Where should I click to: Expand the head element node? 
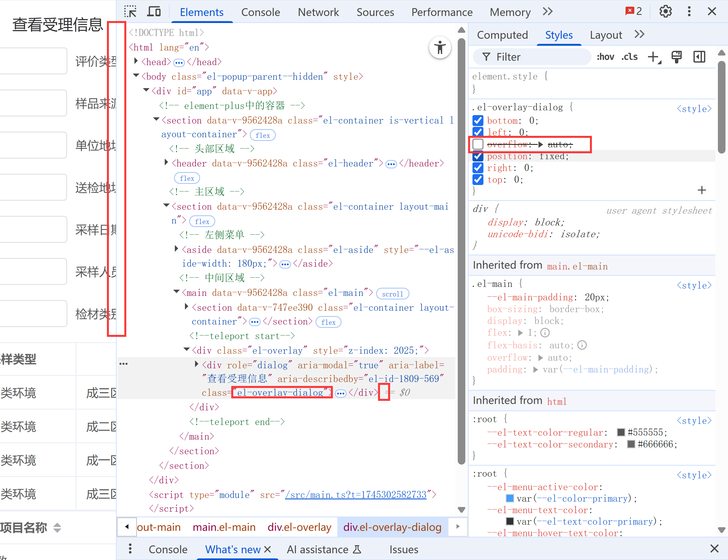coord(136,61)
